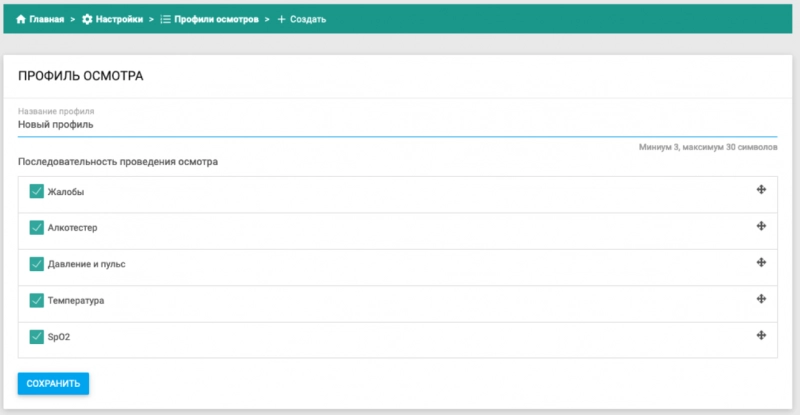Image resolution: width=800 pixels, height=415 pixels.
Task: Go to Главная in breadcrumb
Action: [46, 19]
